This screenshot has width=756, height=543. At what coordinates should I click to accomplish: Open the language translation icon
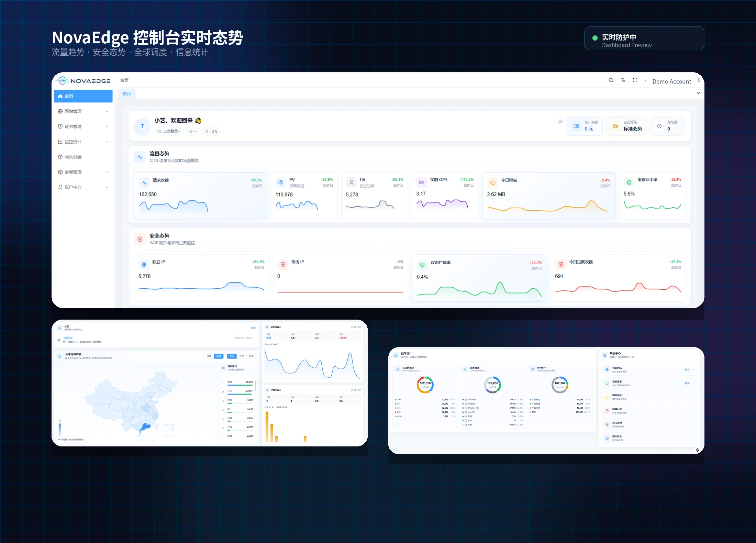[x=623, y=80]
